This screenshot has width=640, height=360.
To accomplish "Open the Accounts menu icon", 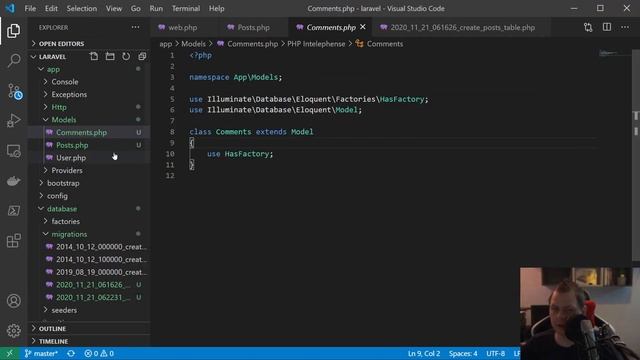I will pyautogui.click(x=13, y=301).
